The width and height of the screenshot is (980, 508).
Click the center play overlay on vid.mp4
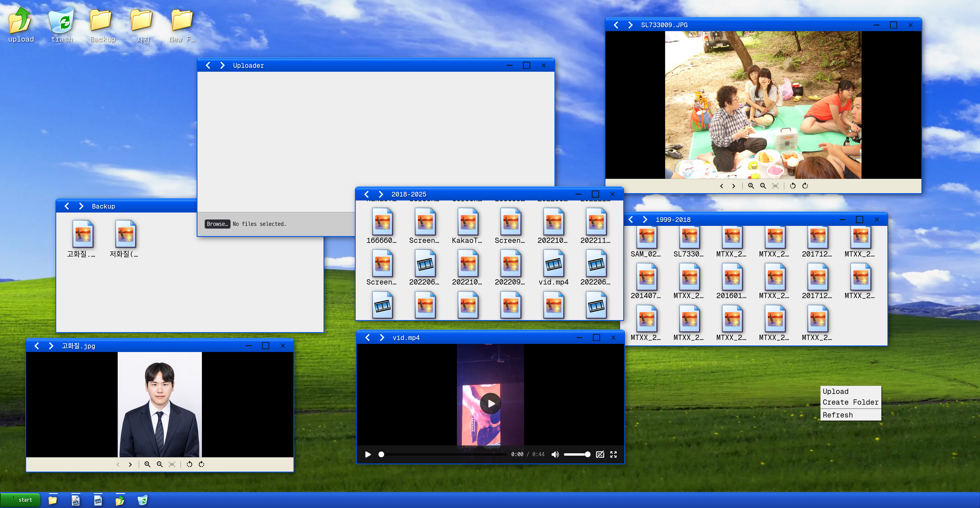point(490,403)
